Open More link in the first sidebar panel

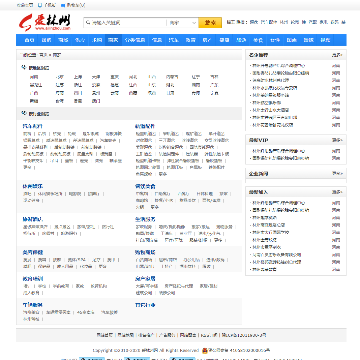pyautogui.click(x=337, y=55)
